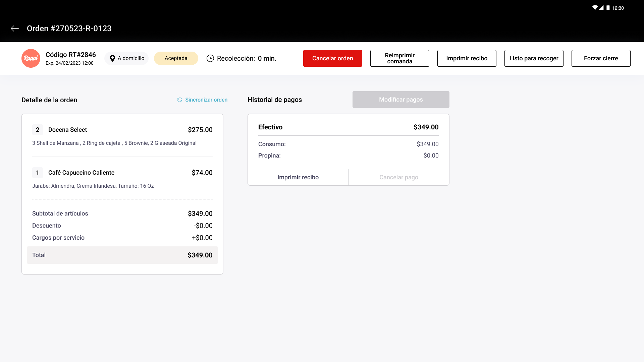This screenshot has height=362, width=644.
Task: Click the 12:30 status bar time
Action: (x=618, y=8)
